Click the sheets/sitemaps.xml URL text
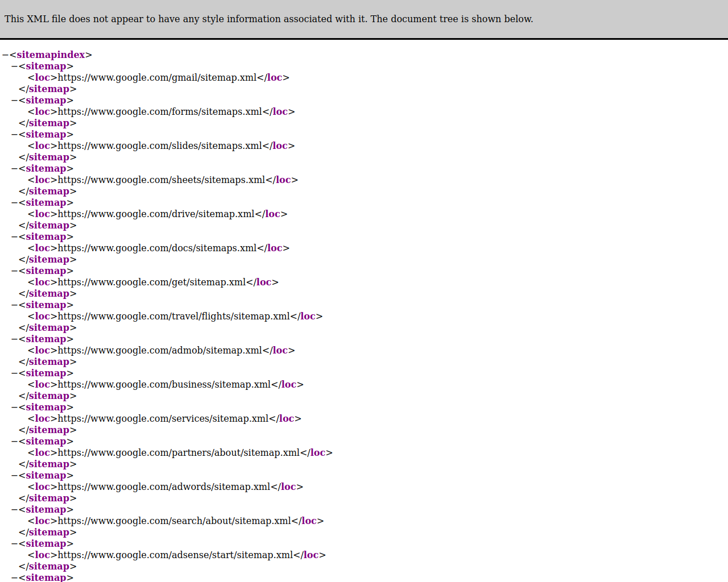 [x=162, y=180]
